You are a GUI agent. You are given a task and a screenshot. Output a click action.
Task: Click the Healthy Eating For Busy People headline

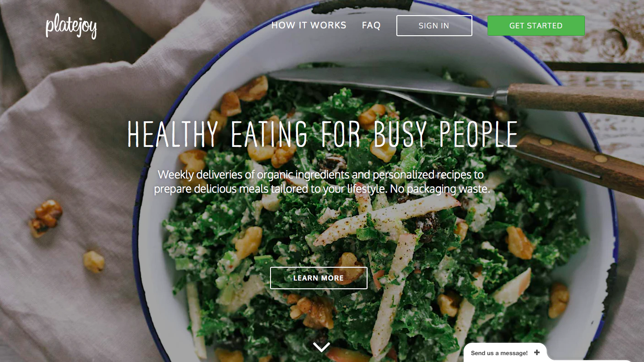(x=322, y=134)
